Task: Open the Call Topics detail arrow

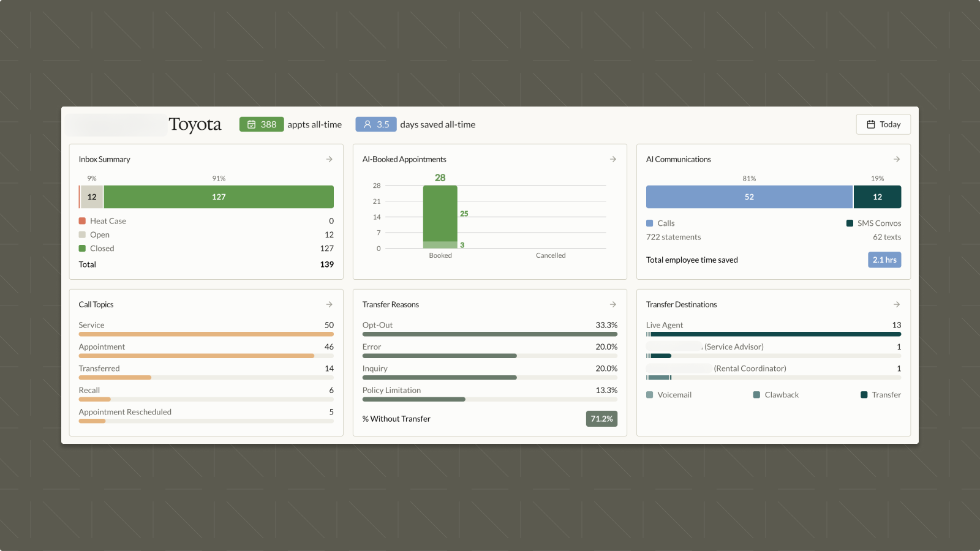Action: click(329, 304)
